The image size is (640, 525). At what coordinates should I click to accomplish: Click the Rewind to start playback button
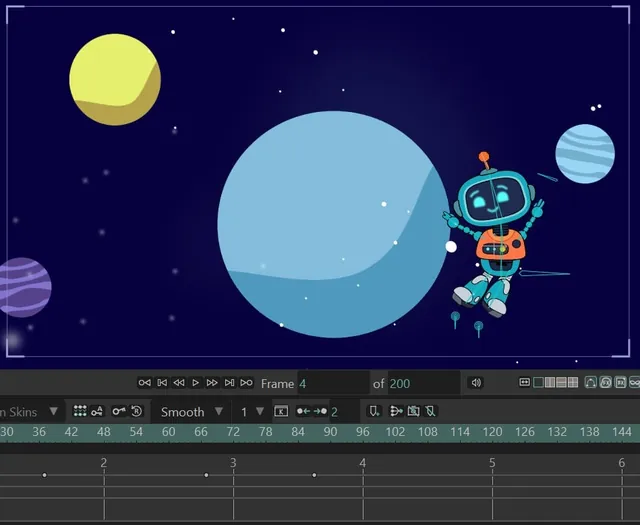click(x=144, y=383)
